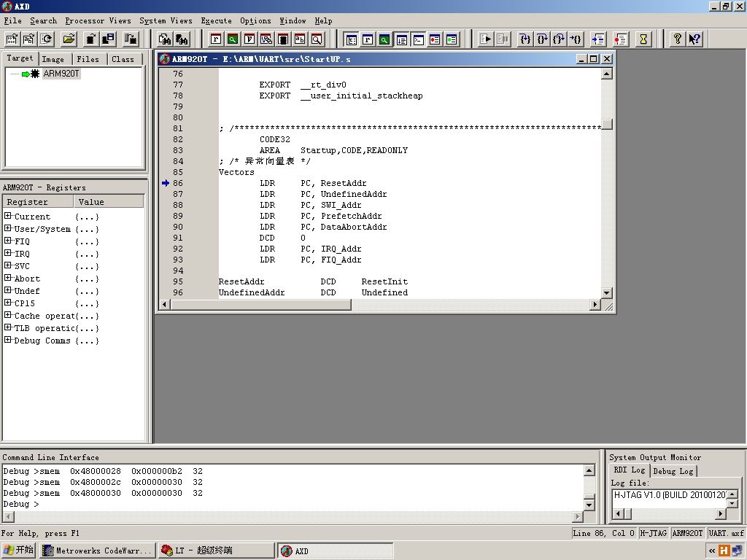Screen dimensions: 747x560
Task: Expand the Abort register group
Action: pos(7,278)
